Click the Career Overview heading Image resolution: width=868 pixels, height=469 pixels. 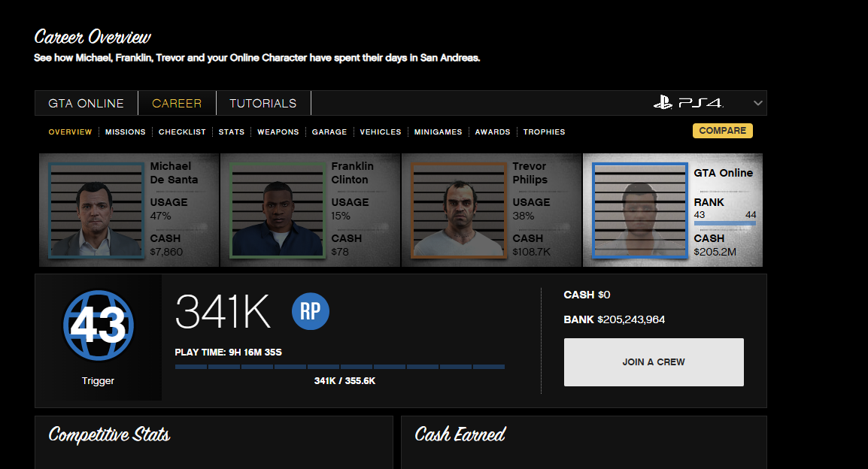click(x=93, y=37)
